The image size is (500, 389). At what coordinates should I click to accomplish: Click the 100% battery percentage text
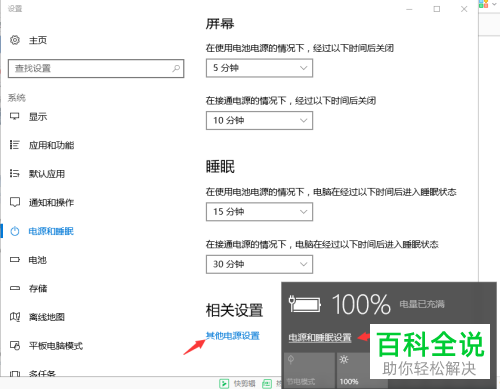[362, 304]
